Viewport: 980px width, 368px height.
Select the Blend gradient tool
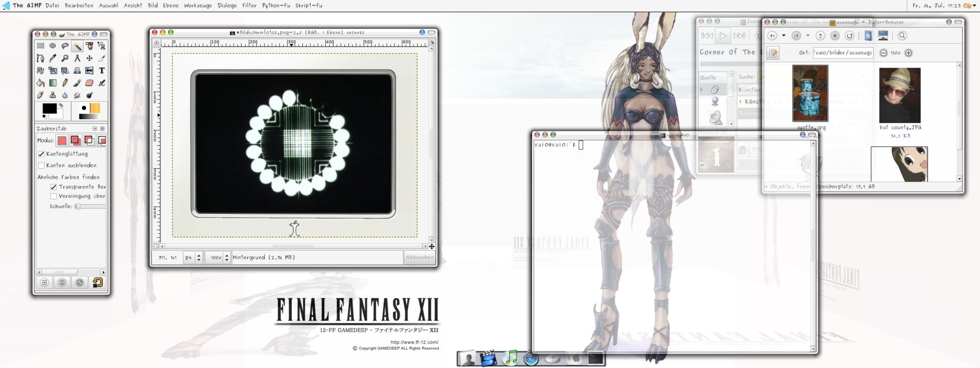tap(52, 83)
